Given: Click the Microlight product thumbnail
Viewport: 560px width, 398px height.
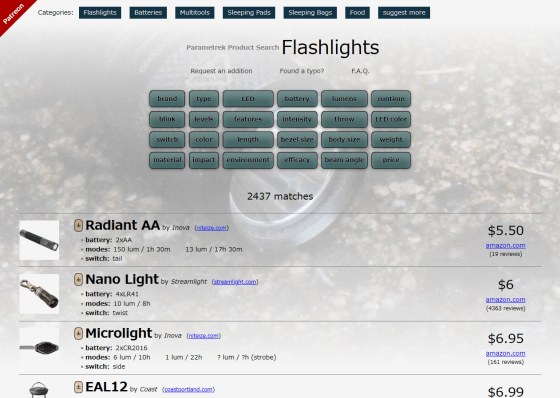Looking at the screenshot, I should point(39,347).
